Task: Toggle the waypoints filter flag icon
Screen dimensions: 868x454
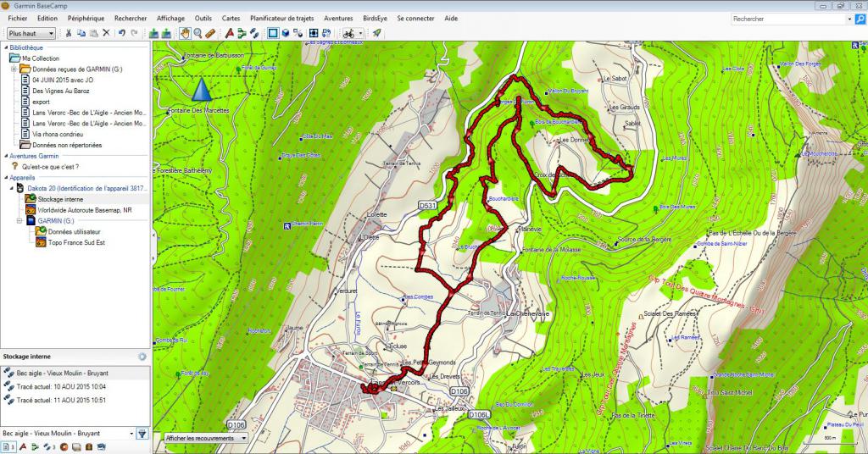Action: click(x=23, y=447)
